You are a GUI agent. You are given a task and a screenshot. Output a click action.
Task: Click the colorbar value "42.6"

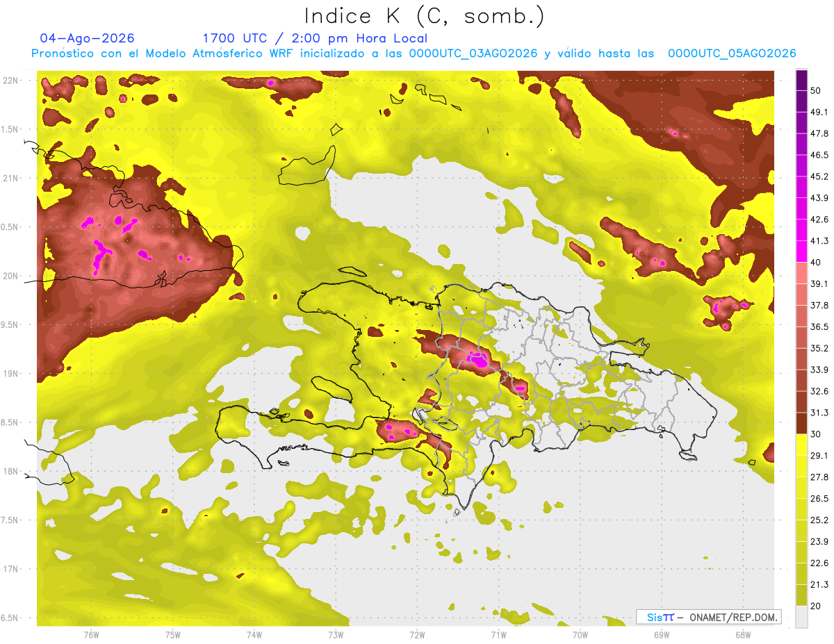[819, 220]
